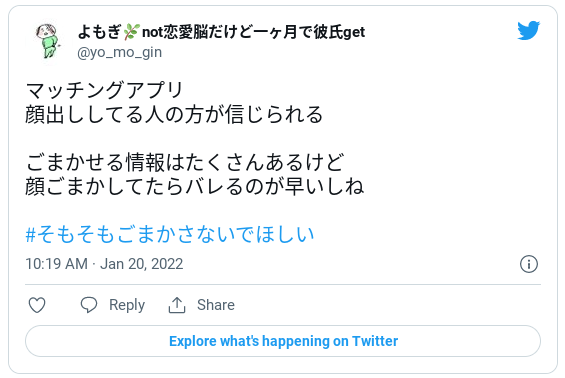Click the 10:19 AM · Jan 20, 2022 timestamp

click(104, 264)
